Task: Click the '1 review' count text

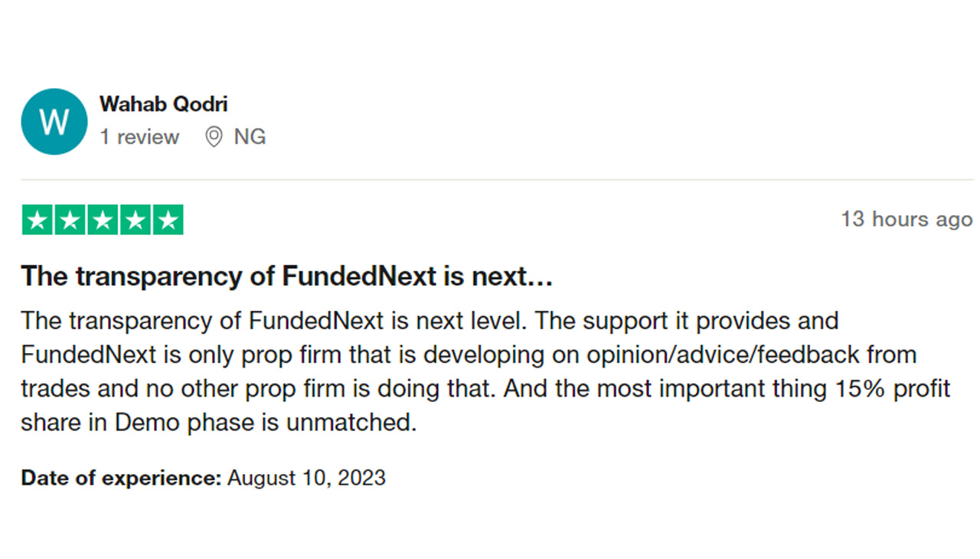Action: [139, 137]
